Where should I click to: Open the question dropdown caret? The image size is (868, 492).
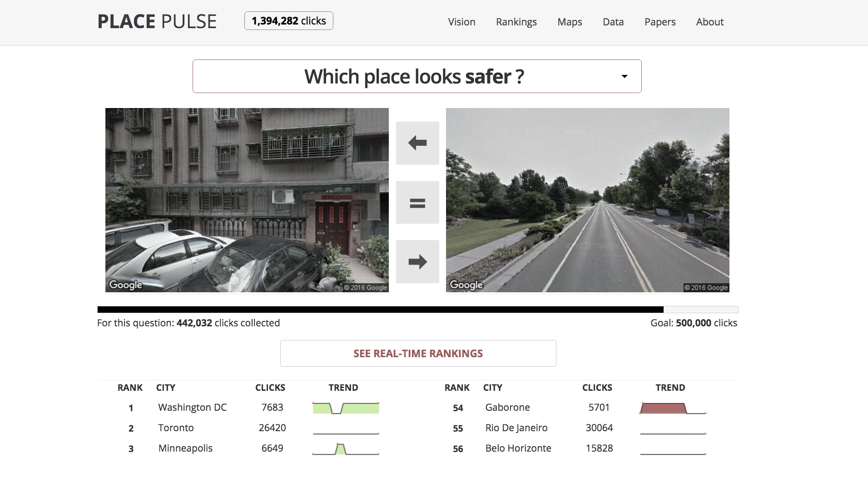pyautogui.click(x=625, y=76)
